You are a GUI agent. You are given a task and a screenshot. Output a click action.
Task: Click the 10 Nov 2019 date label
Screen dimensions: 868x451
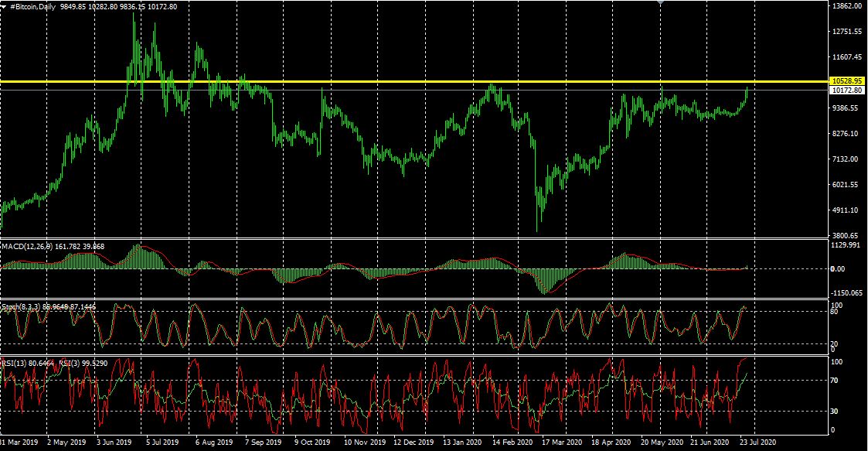[364, 442]
